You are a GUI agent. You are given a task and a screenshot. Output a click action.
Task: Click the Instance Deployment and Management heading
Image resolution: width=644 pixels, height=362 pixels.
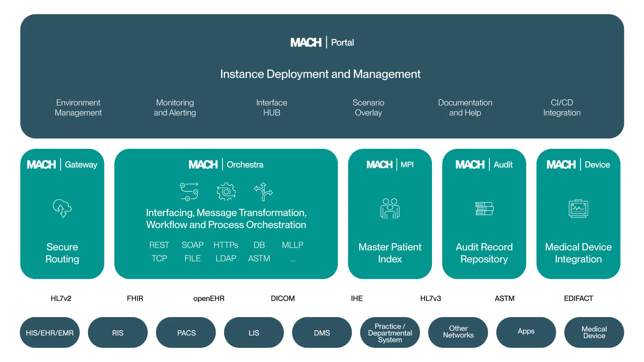320,74
